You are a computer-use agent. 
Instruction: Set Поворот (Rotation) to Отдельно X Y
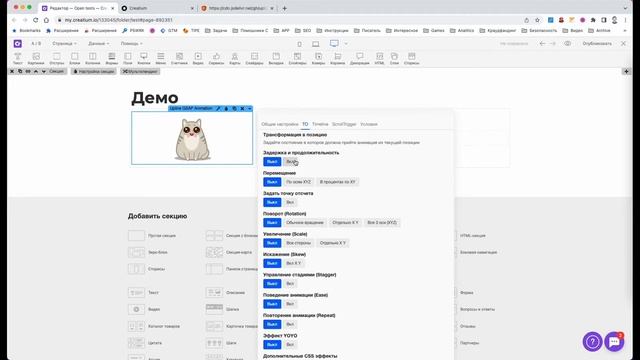345,223
